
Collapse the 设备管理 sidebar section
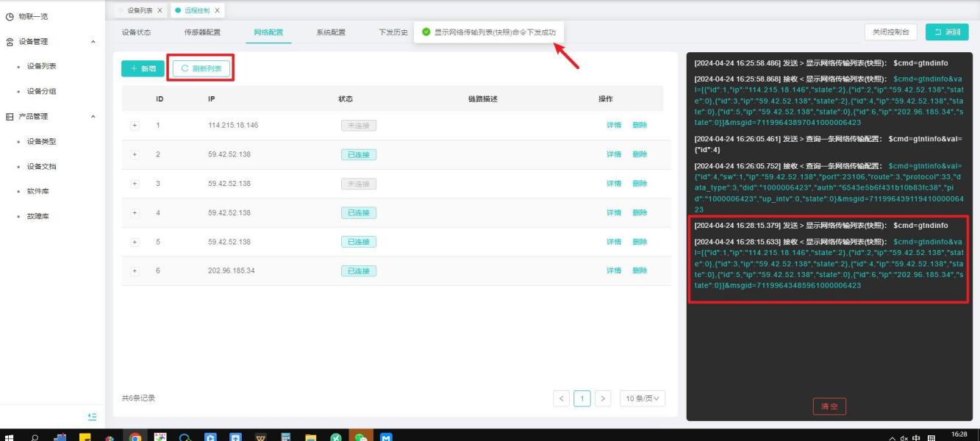[x=93, y=42]
